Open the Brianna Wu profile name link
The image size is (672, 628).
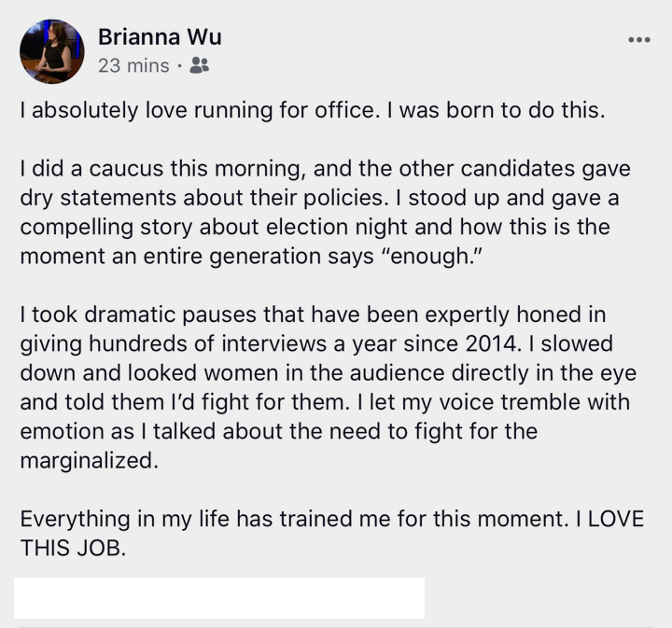[x=160, y=36]
